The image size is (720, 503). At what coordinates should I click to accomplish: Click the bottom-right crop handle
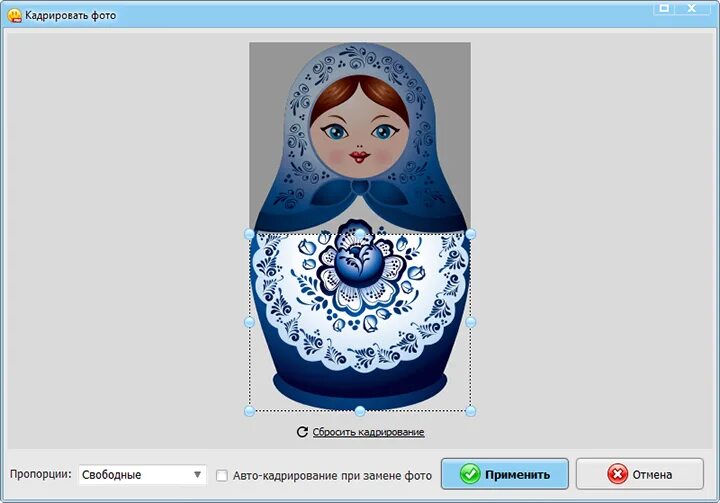(x=471, y=411)
